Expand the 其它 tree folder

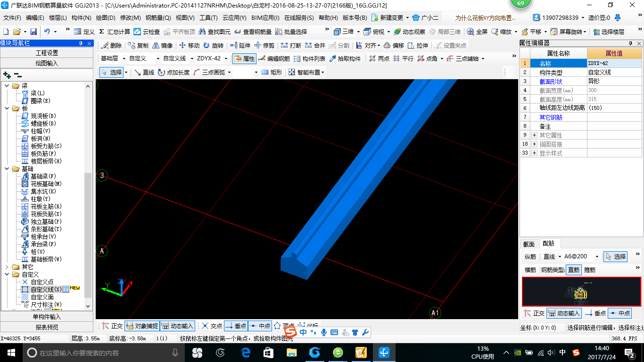pos(7,267)
